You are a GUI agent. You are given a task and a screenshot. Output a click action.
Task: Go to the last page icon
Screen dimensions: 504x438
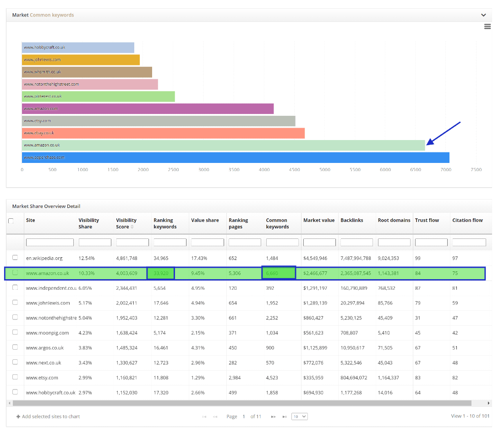(x=285, y=416)
